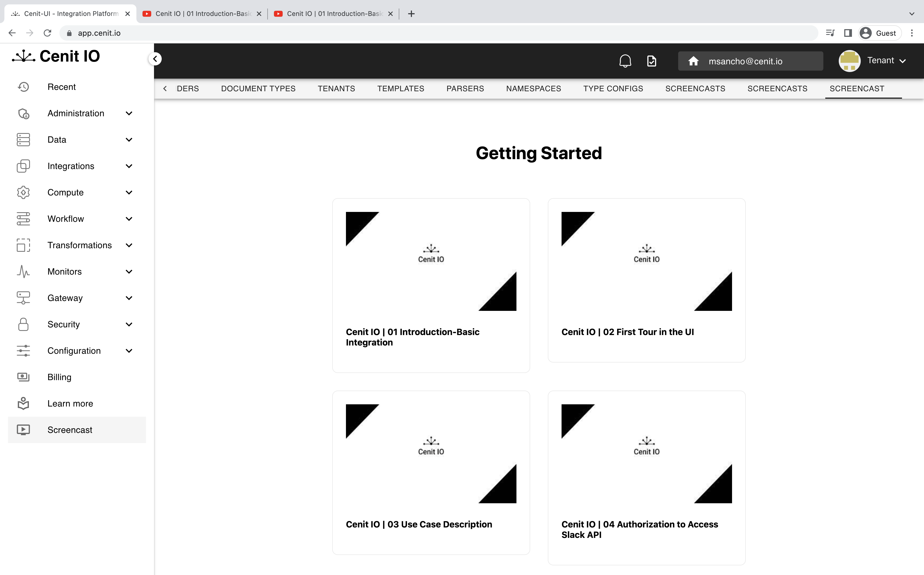Click the Data storage icon
Image resolution: width=924 pixels, height=575 pixels.
tap(23, 140)
